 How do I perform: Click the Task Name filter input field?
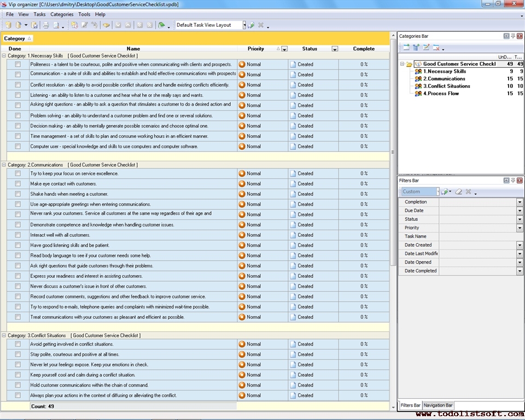tap(481, 236)
